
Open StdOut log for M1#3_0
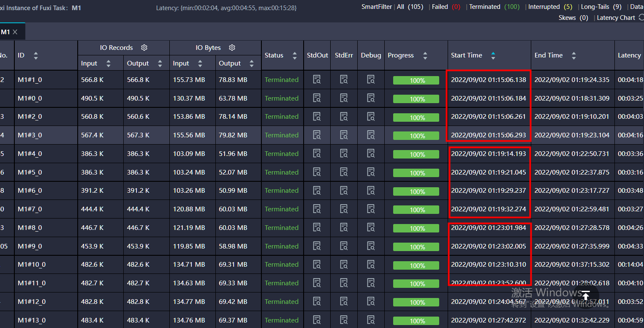click(317, 135)
